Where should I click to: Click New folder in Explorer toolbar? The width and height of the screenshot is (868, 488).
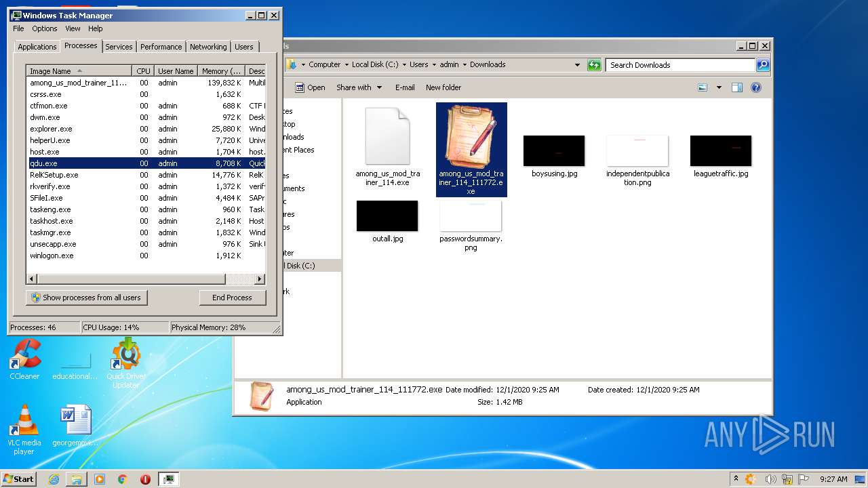(443, 87)
